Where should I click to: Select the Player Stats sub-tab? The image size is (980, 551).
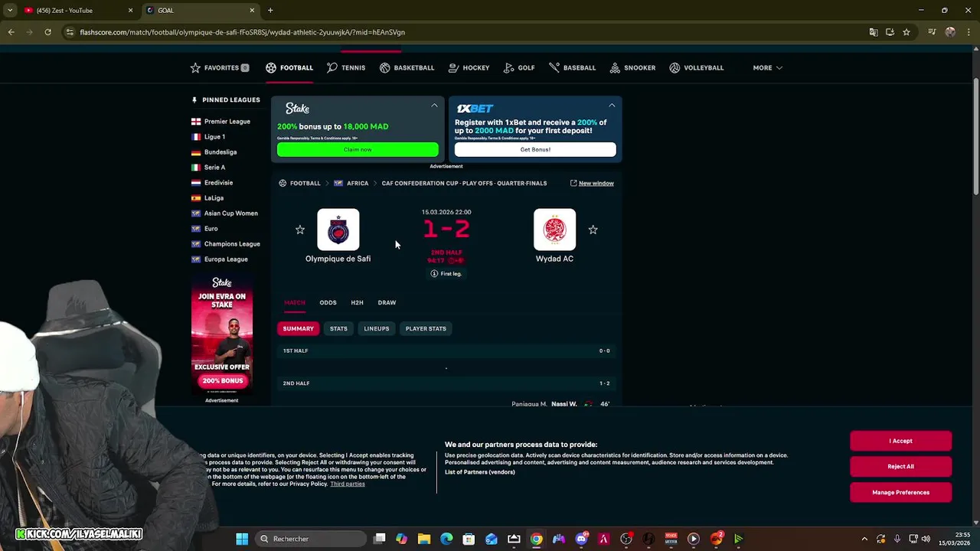click(x=426, y=329)
